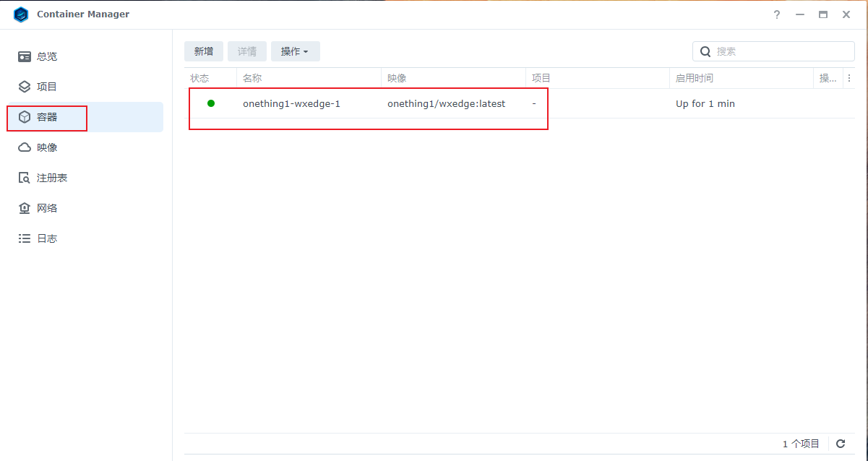Click the 详情 details button
Screen dimensions: 868x461
[x=247, y=51]
